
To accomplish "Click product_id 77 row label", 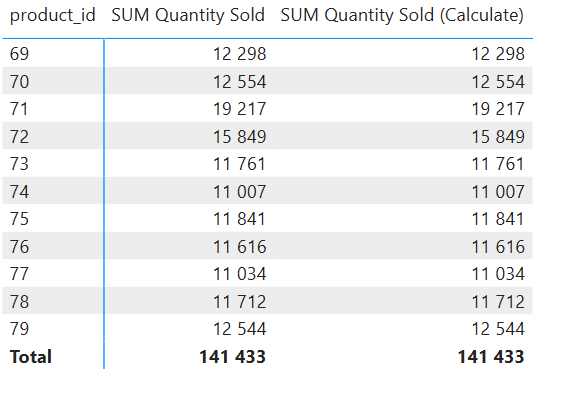I will point(19,274).
